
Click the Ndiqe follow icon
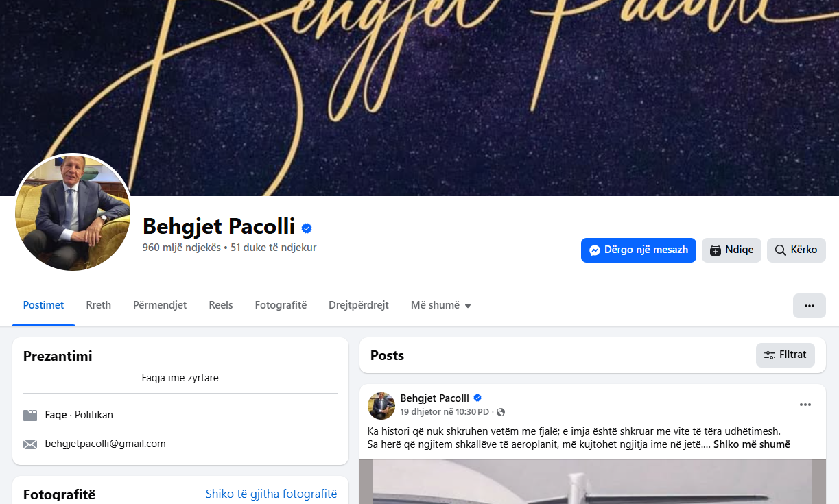(x=716, y=250)
